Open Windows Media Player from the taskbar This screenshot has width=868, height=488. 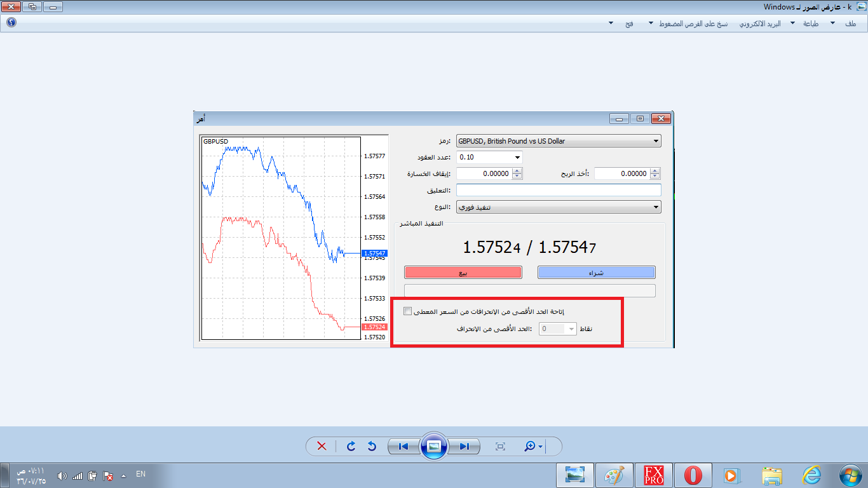733,475
